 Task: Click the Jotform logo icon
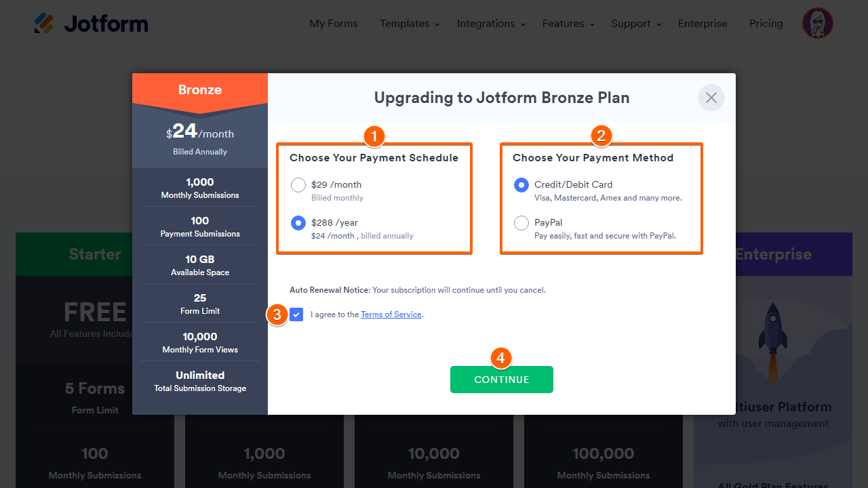pyautogui.click(x=44, y=24)
